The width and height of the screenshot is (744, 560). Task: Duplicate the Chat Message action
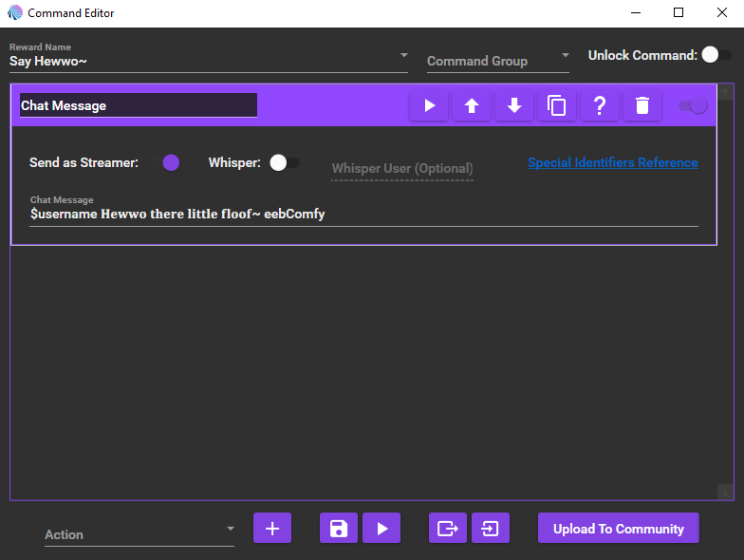(557, 105)
